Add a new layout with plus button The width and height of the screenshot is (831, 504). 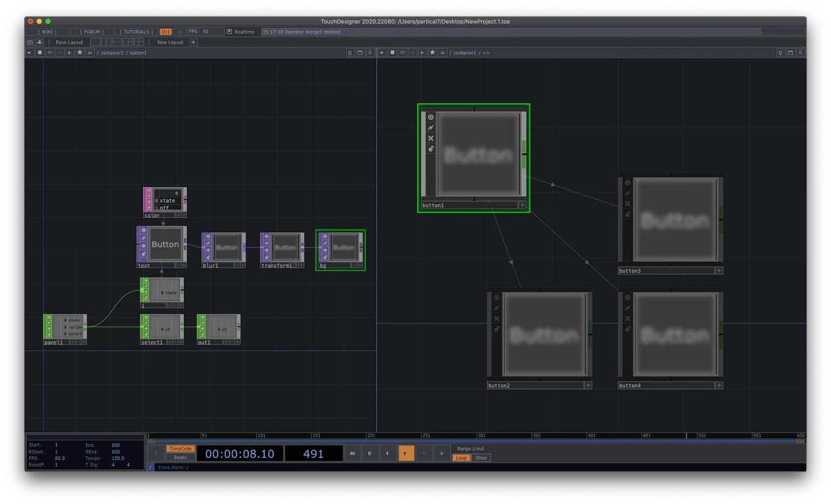coord(193,42)
